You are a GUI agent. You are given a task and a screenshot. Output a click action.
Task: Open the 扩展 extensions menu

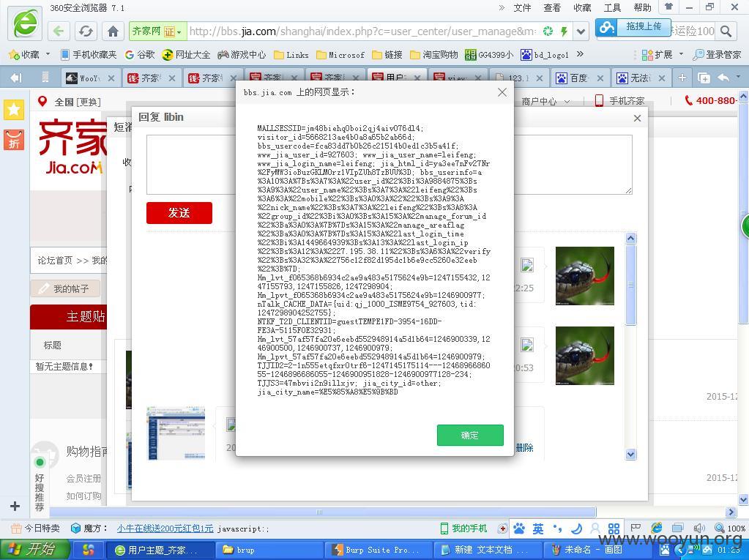pyautogui.click(x=662, y=55)
